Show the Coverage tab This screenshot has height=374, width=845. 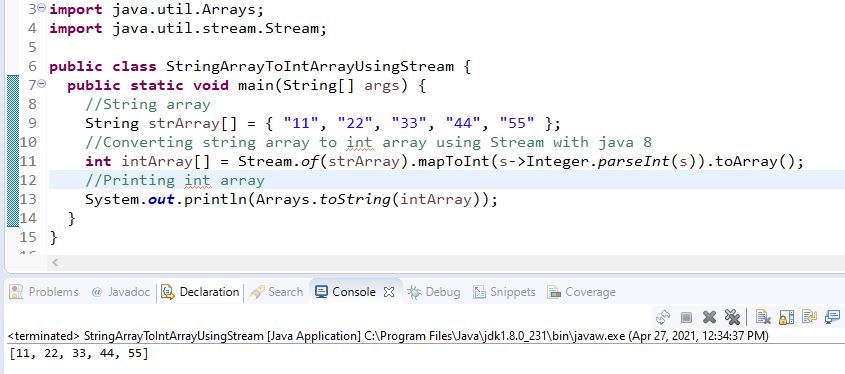click(581, 292)
